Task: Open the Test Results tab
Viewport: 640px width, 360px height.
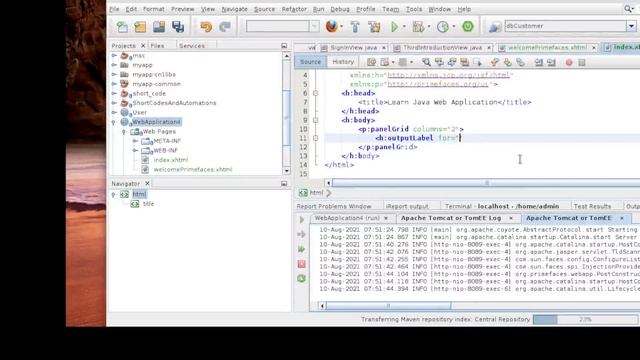Action: pos(592,206)
